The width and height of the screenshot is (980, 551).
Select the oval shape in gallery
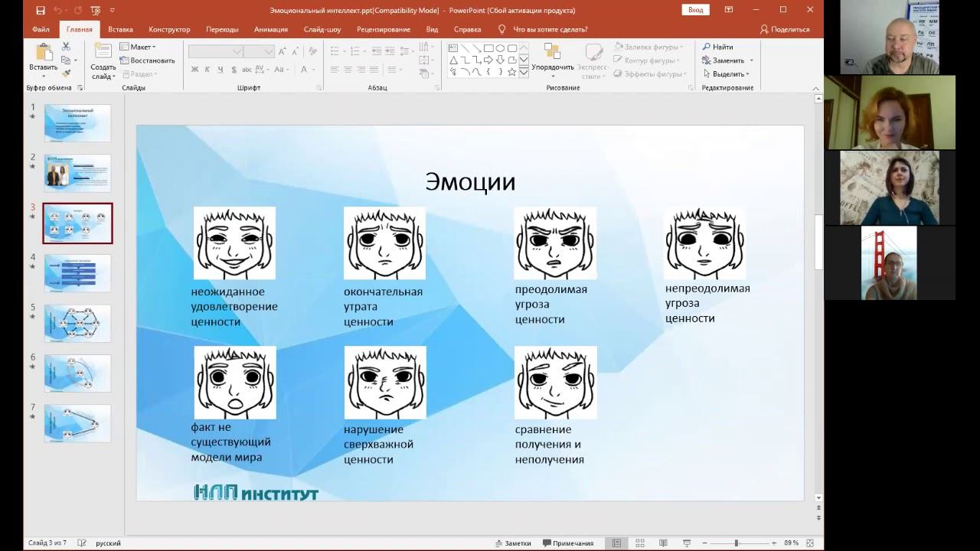[x=500, y=48]
